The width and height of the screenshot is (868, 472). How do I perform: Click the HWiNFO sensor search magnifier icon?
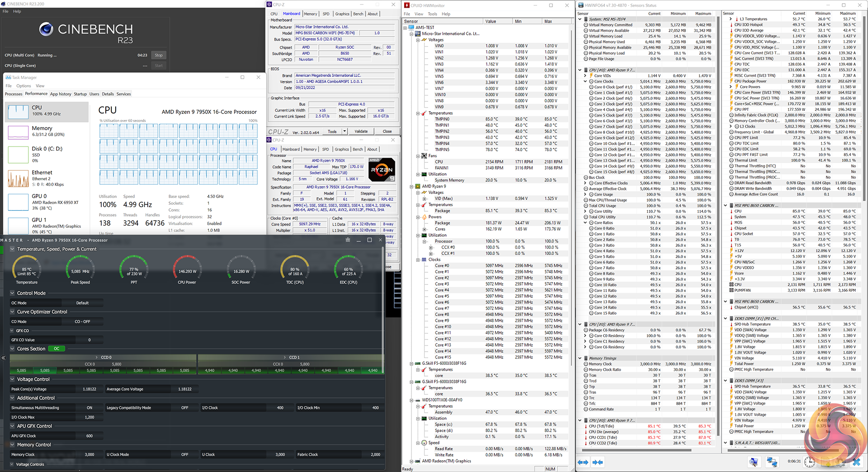(754, 462)
